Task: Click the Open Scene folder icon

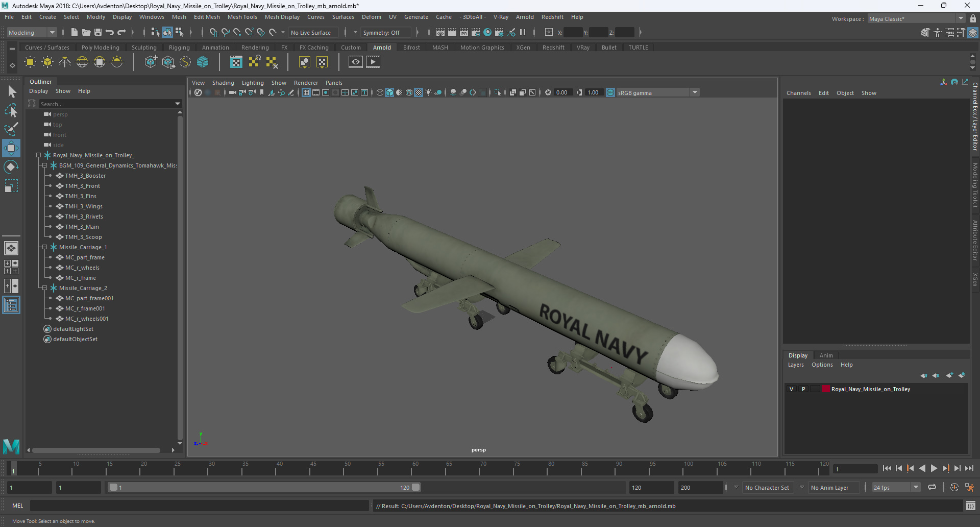Action: click(86, 32)
